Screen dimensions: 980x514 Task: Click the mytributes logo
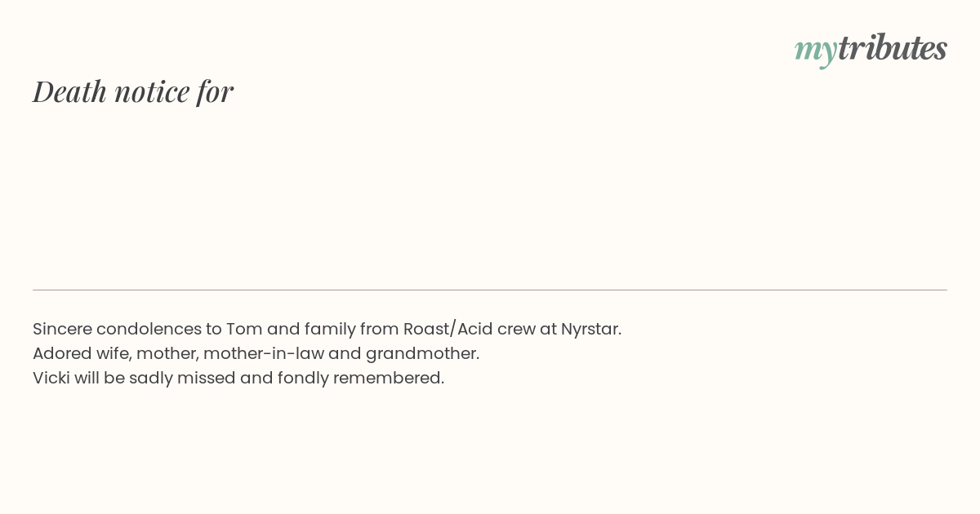pyautogui.click(x=871, y=49)
